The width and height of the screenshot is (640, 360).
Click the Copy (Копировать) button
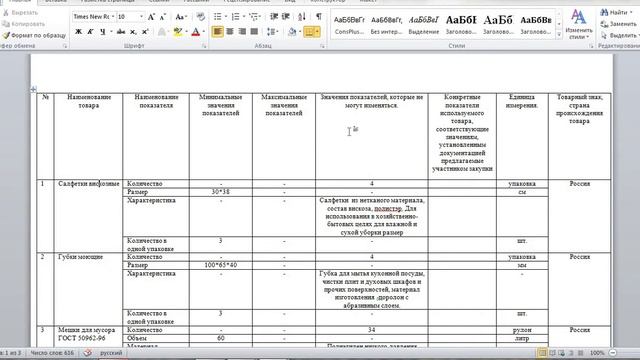24,24
